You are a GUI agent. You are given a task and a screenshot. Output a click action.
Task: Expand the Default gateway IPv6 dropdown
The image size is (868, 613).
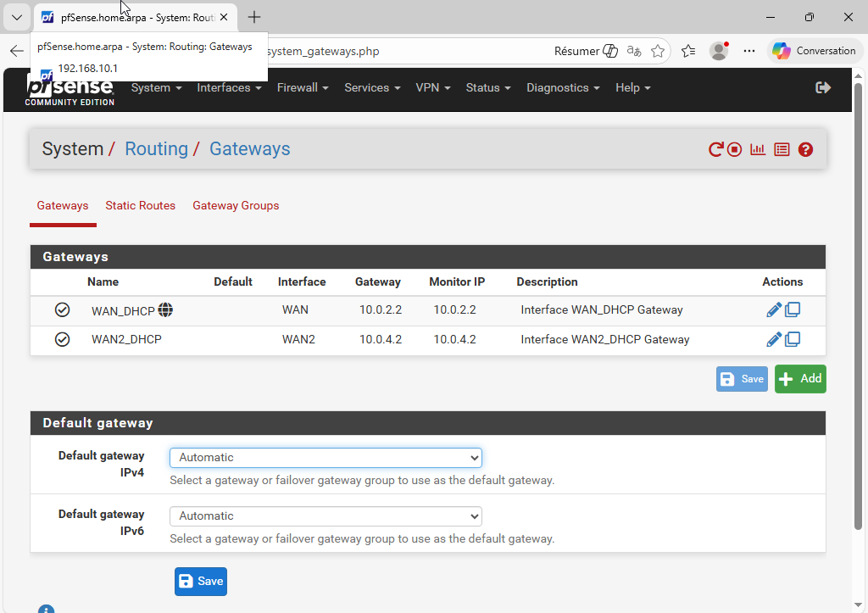click(x=325, y=516)
